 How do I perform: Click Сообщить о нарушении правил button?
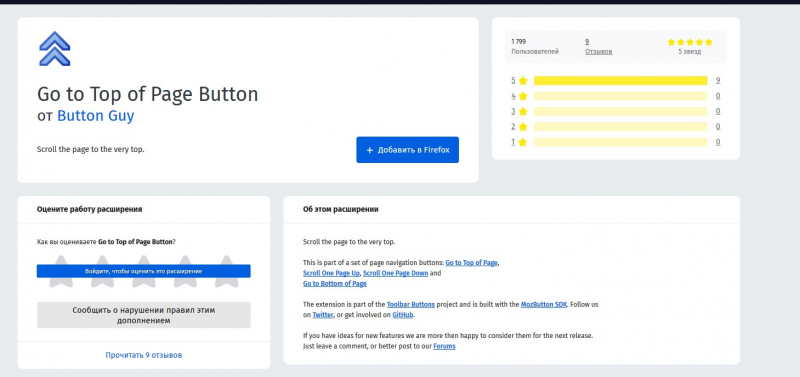coord(143,315)
